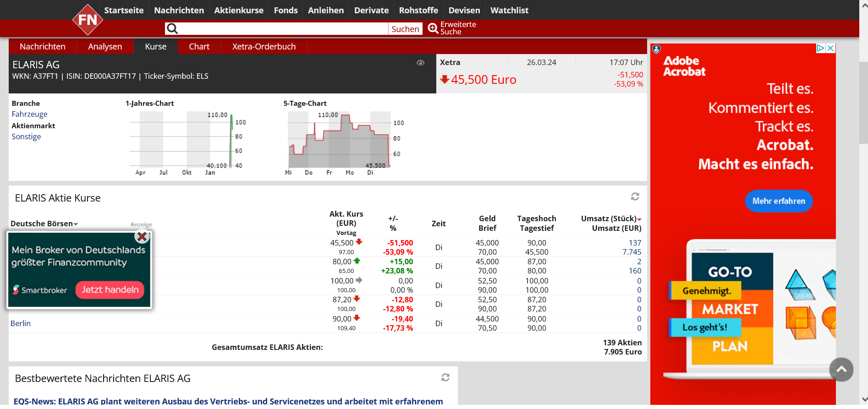Sort by Umsatz (Stück) column arrow

tap(639, 219)
